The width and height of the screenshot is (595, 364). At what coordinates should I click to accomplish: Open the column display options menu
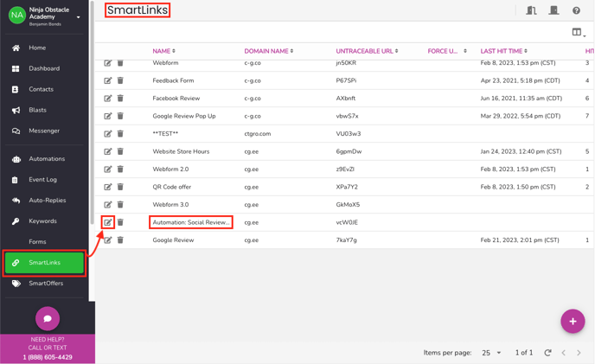point(578,33)
